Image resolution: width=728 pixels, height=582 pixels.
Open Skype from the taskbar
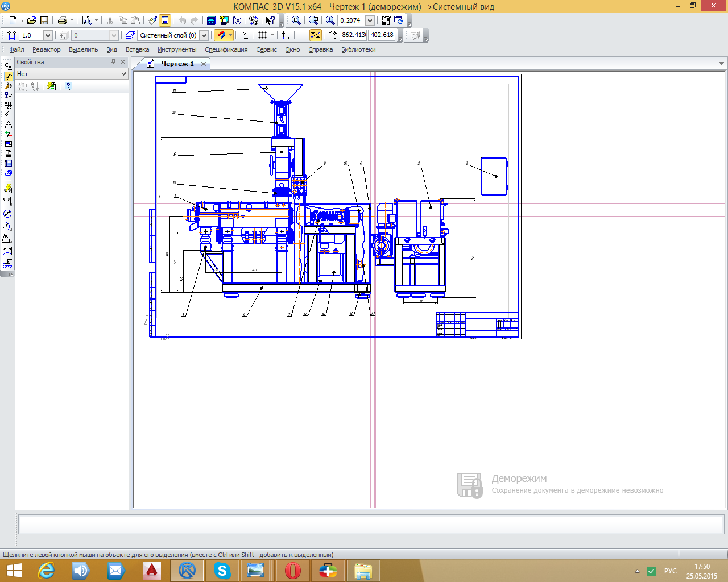(x=222, y=570)
